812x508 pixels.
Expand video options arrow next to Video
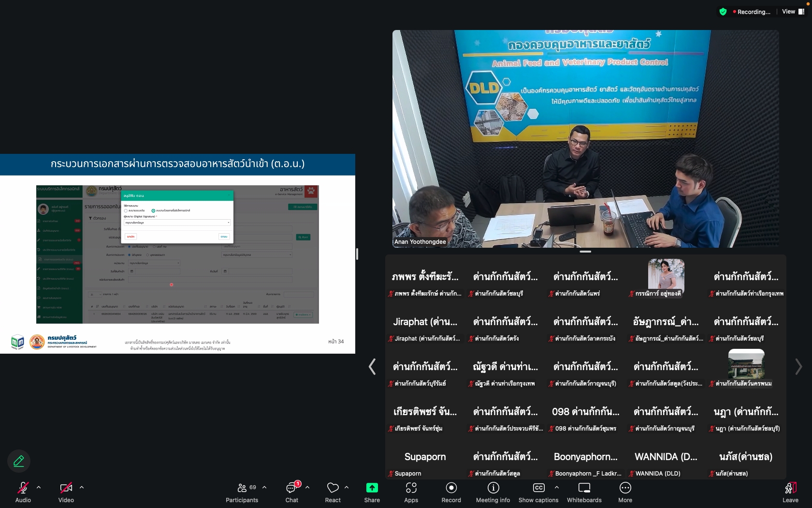[x=82, y=487]
